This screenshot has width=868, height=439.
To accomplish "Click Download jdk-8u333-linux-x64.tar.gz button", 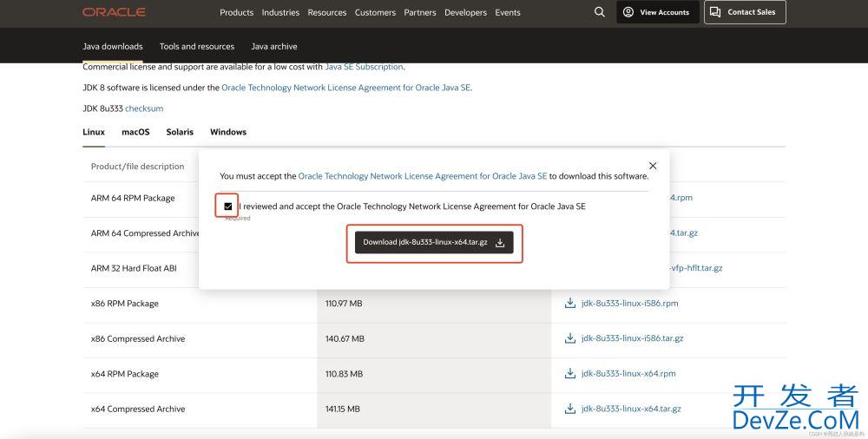I will pyautogui.click(x=434, y=242).
